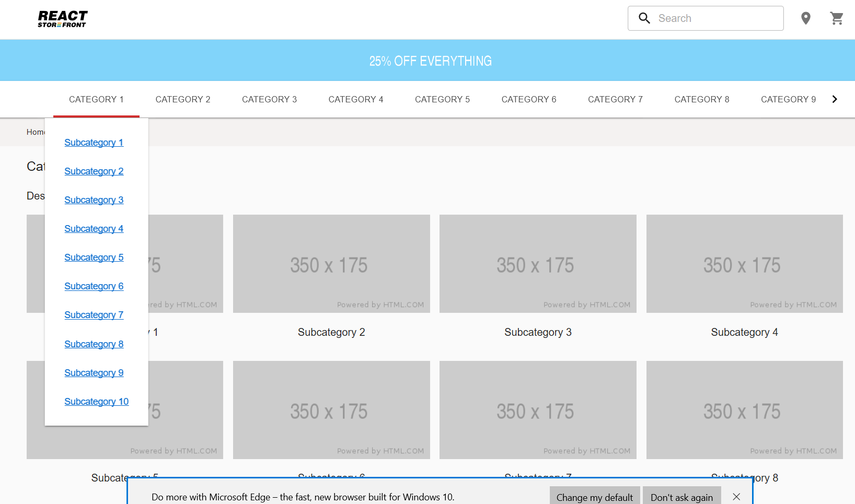Image resolution: width=855 pixels, height=504 pixels.
Task: Reveal more categories with the right chevron
Action: pos(835,99)
